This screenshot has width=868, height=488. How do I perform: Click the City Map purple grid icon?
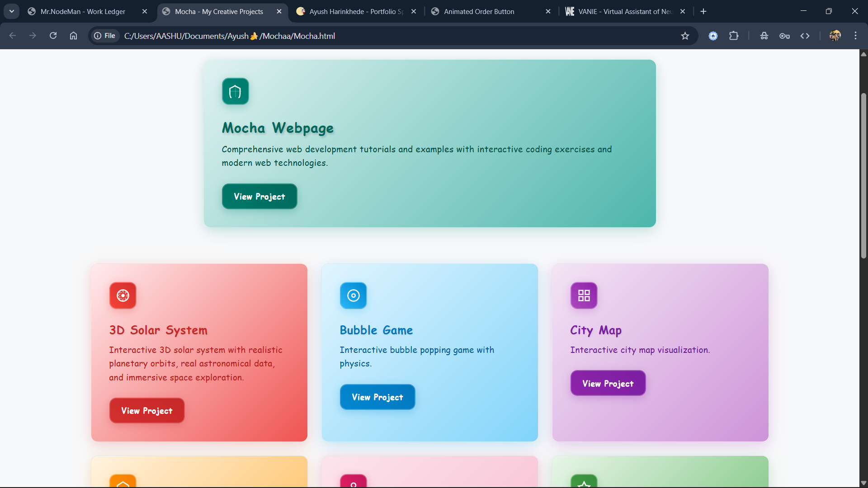584,296
